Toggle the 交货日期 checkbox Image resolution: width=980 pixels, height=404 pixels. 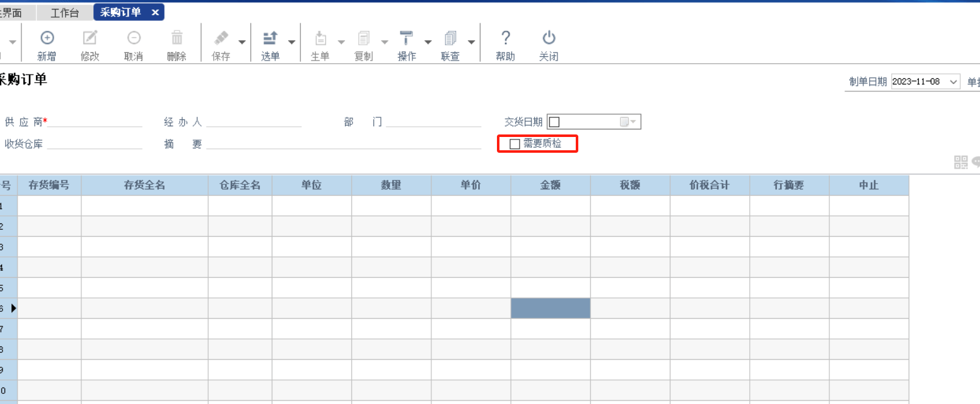[554, 122]
